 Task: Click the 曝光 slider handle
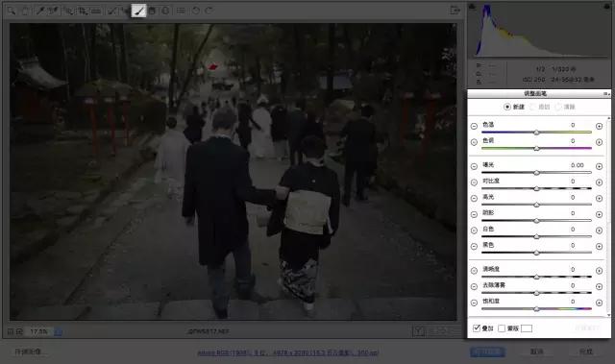[x=536, y=173]
